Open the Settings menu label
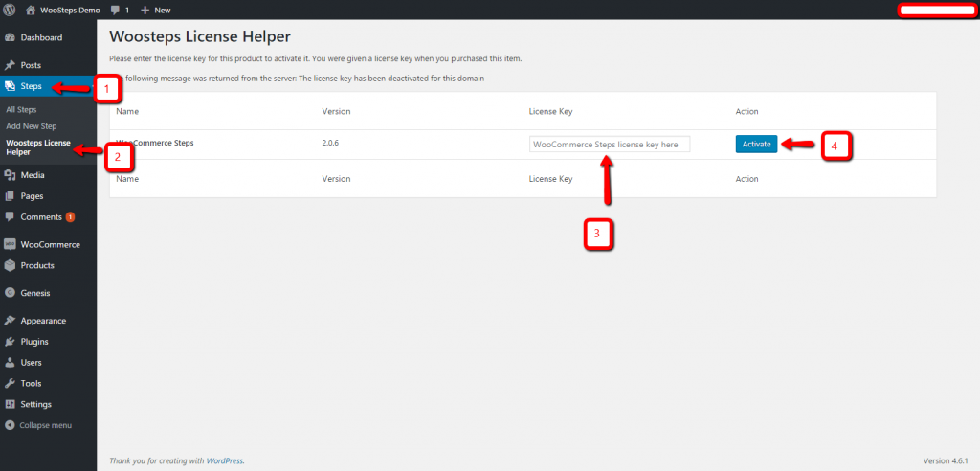The width and height of the screenshot is (980, 471). tap(35, 404)
